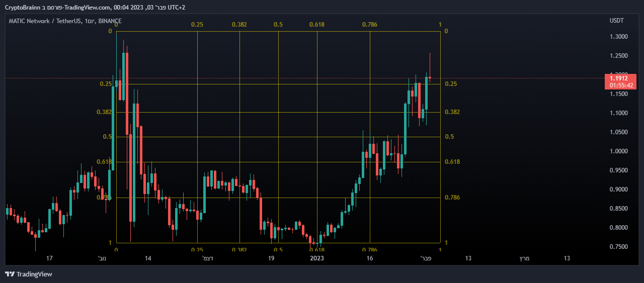Click the BINANCE exchange label
The width and height of the screenshot is (644, 283).
110,21
